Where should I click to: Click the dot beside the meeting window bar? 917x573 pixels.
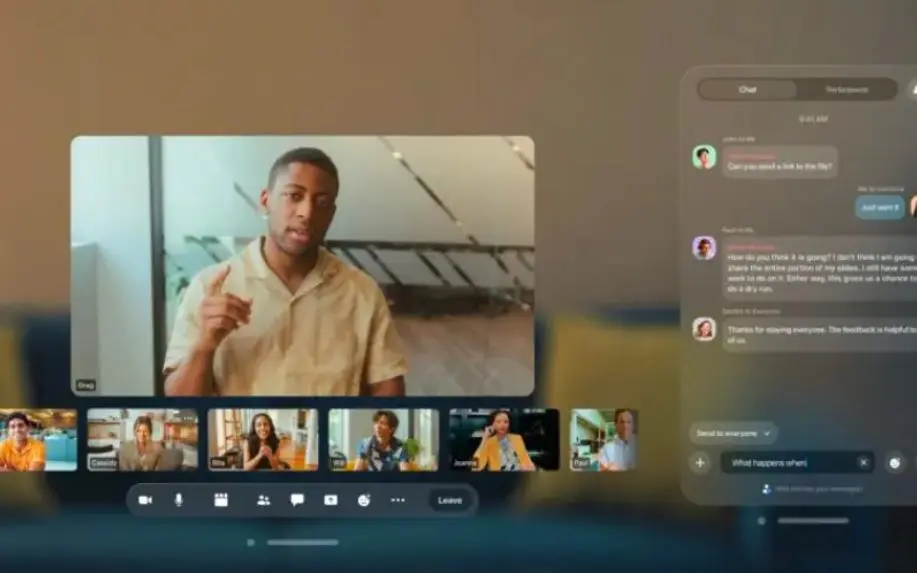click(x=251, y=543)
